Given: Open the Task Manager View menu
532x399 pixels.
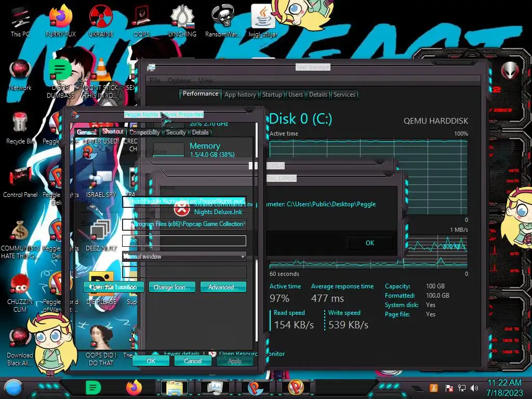Looking at the screenshot, I should click(205, 81).
